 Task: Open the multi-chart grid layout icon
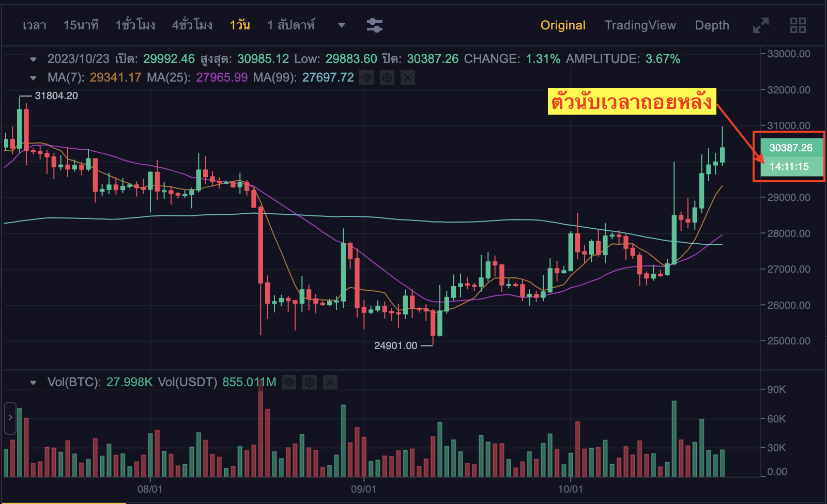[x=798, y=25]
